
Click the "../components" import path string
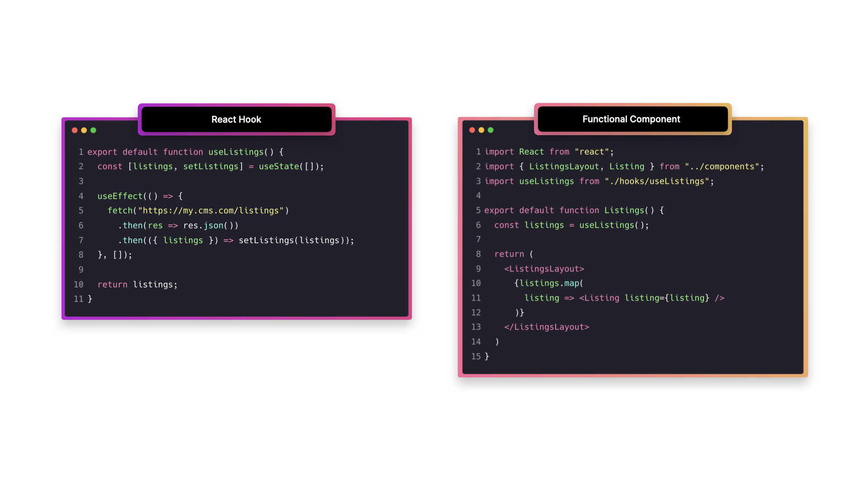tap(722, 167)
